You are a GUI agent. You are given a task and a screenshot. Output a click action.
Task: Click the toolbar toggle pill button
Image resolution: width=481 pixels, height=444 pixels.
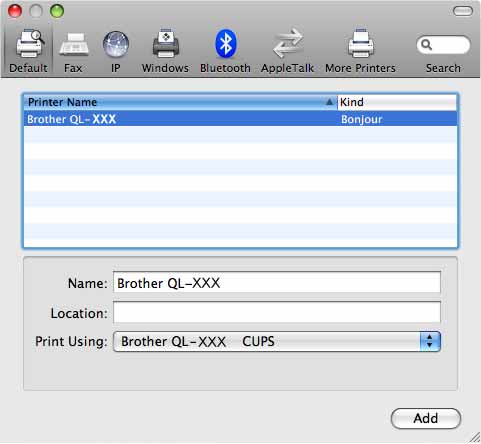click(x=463, y=11)
